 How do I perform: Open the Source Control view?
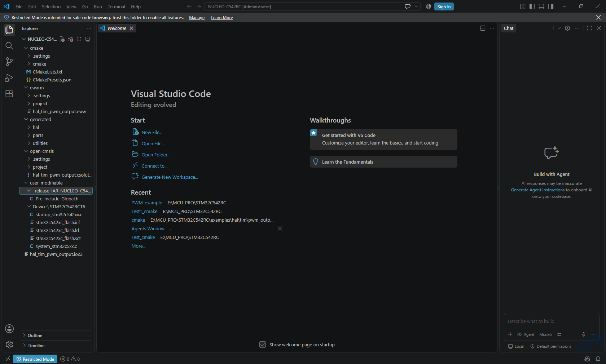(x=9, y=62)
